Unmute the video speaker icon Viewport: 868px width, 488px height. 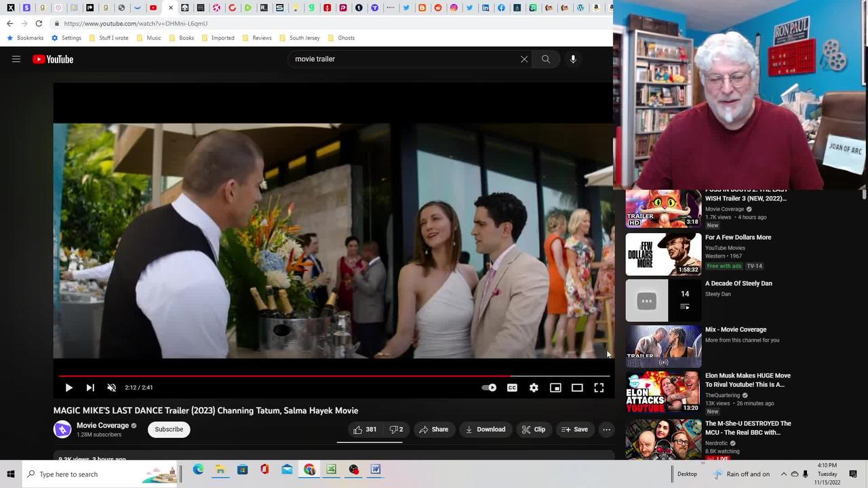tap(112, 388)
